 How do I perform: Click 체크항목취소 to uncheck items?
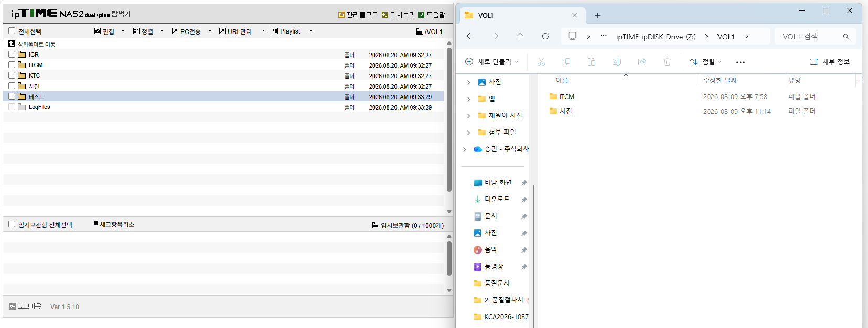[114, 224]
